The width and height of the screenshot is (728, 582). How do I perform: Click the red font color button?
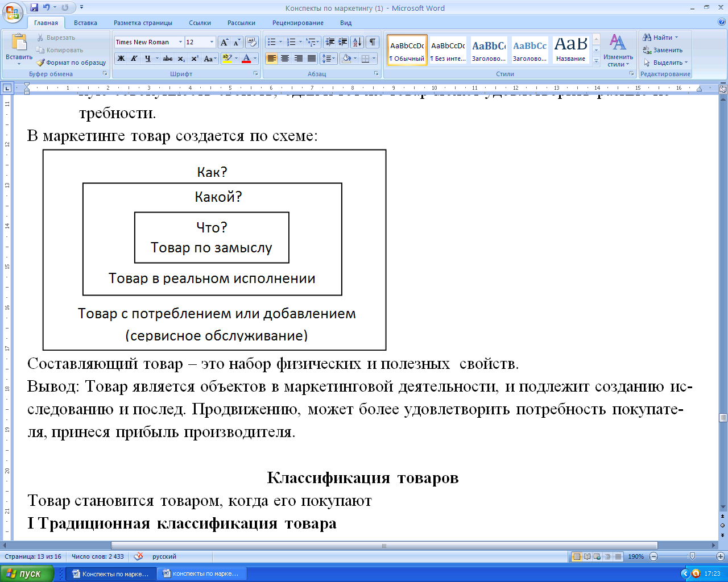pos(246,59)
